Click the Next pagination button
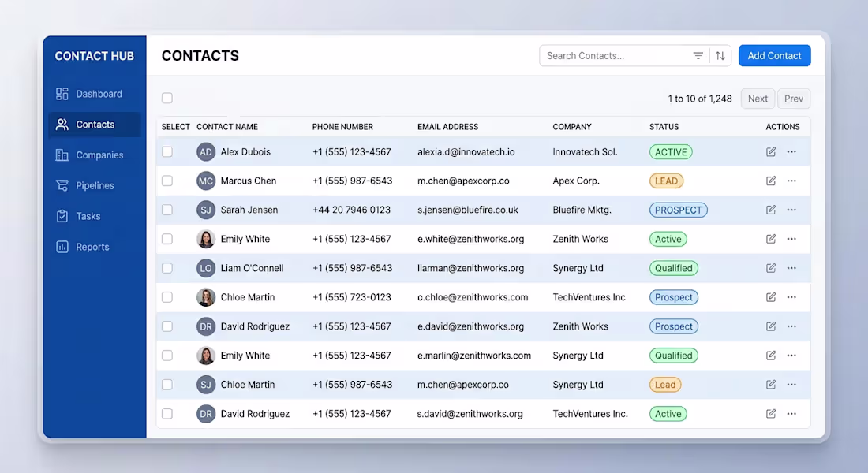The height and width of the screenshot is (473, 868). (758, 99)
